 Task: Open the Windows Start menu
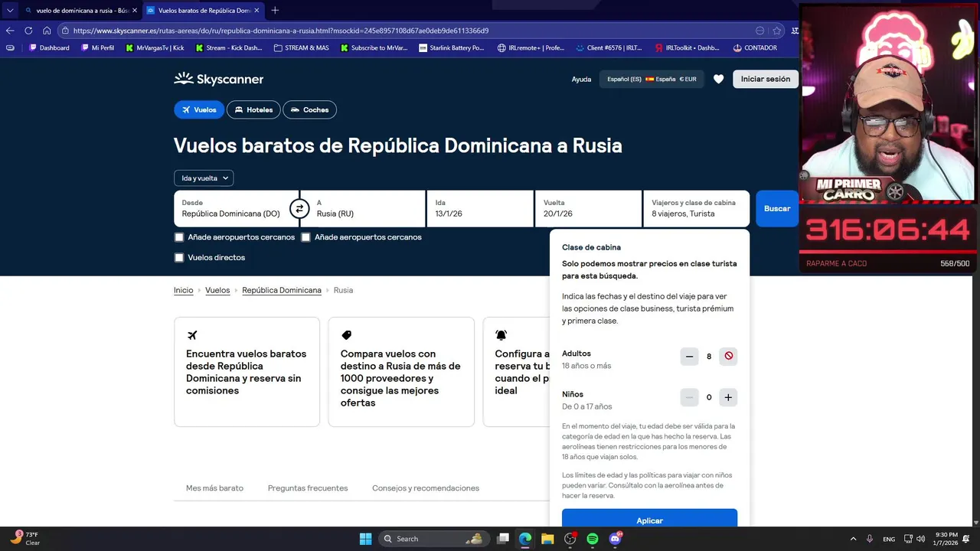point(365,539)
